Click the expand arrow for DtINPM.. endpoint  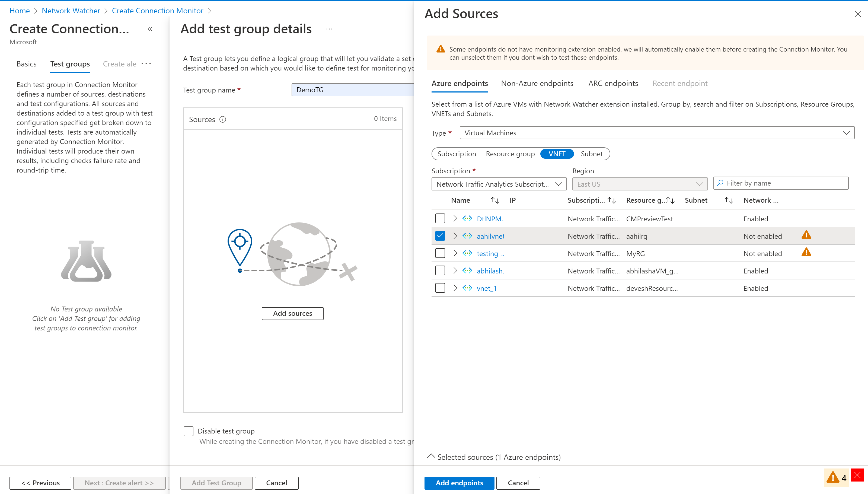pyautogui.click(x=455, y=218)
